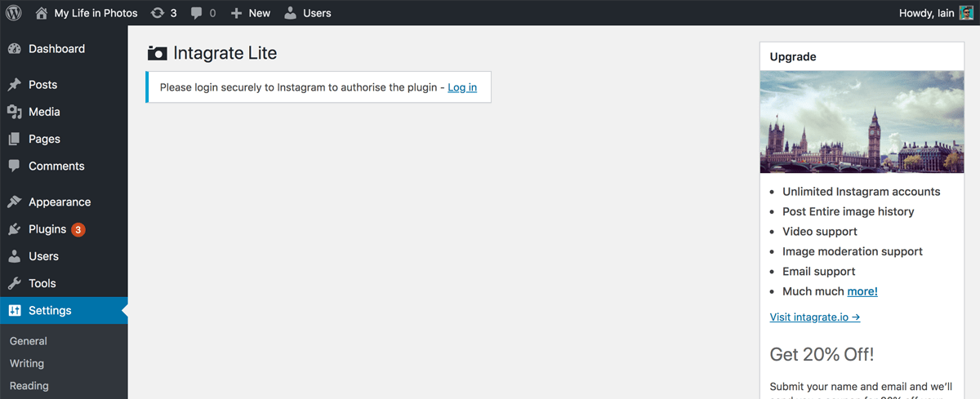Click the Intagrate Lite page title
This screenshot has height=399, width=980.
click(x=225, y=54)
